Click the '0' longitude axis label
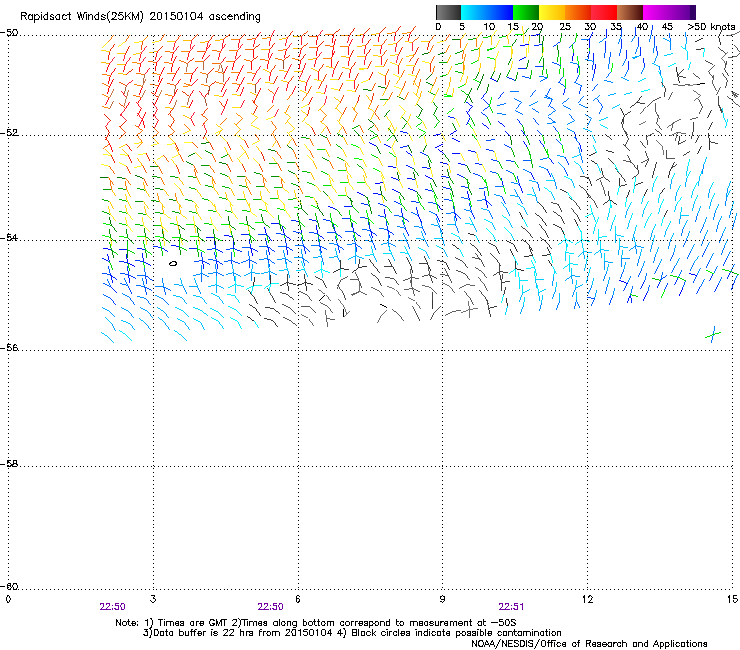This screenshot has width=740, height=650. click(8, 599)
